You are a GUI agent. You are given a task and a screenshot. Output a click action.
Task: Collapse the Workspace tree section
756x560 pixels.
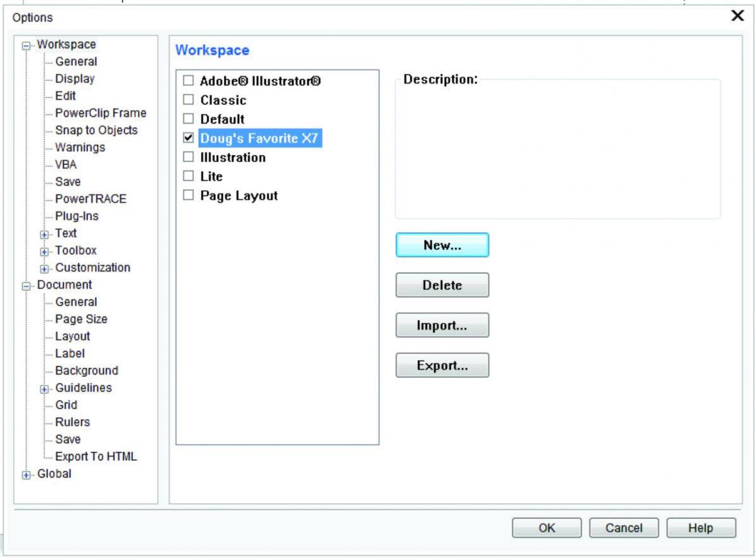pyautogui.click(x=25, y=44)
